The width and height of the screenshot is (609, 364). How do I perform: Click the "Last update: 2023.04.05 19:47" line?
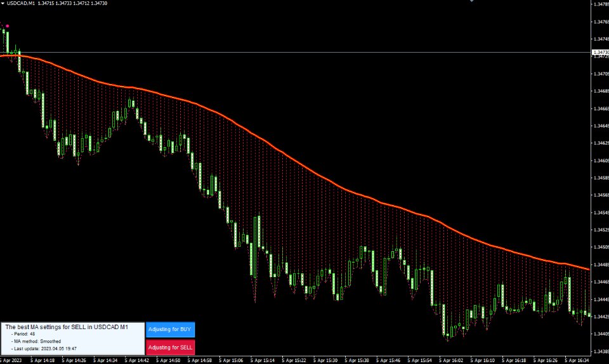pyautogui.click(x=44, y=349)
